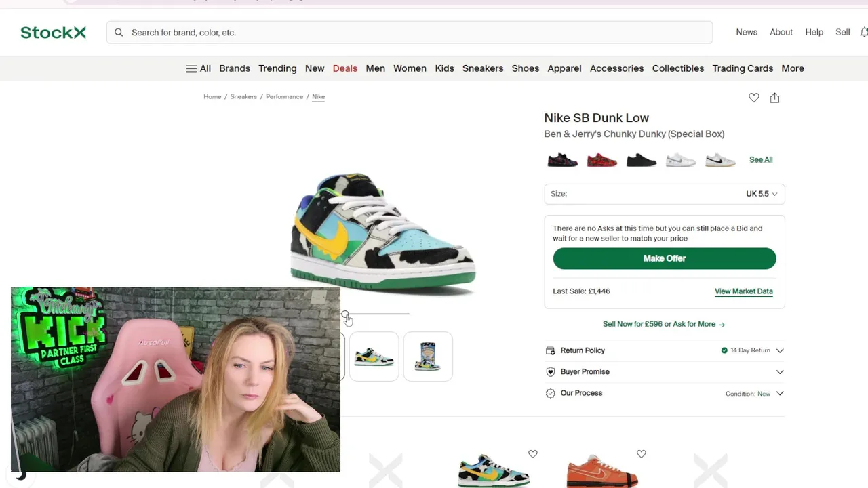Select the black and red Dunk variant
The width and height of the screenshot is (868, 488).
562,160
